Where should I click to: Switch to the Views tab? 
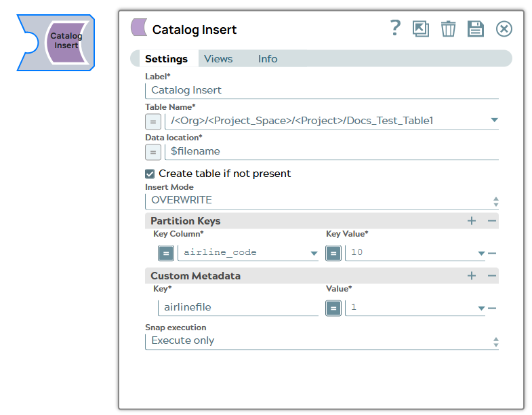[218, 59]
